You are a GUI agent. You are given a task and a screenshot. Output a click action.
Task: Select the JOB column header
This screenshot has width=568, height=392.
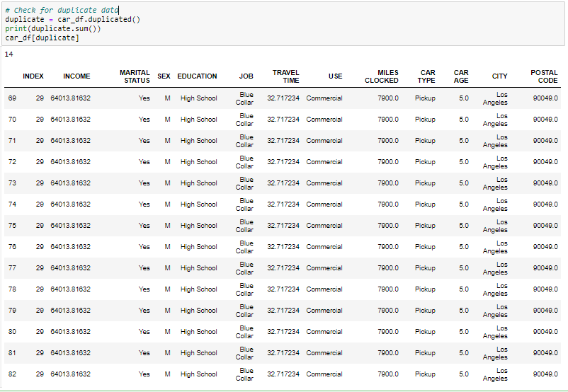click(x=246, y=76)
